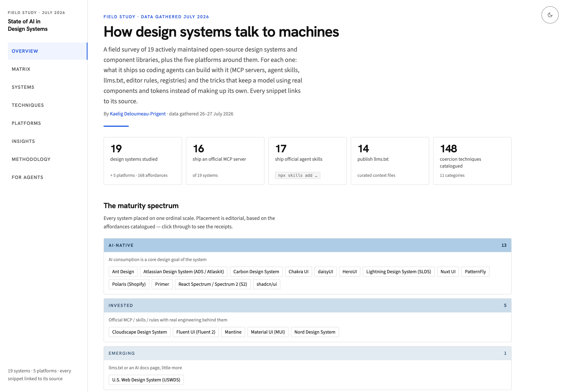Image resolution: width=565 pixels, height=392 pixels.
Task: Open the Nord Design System chip
Action: click(x=315, y=332)
